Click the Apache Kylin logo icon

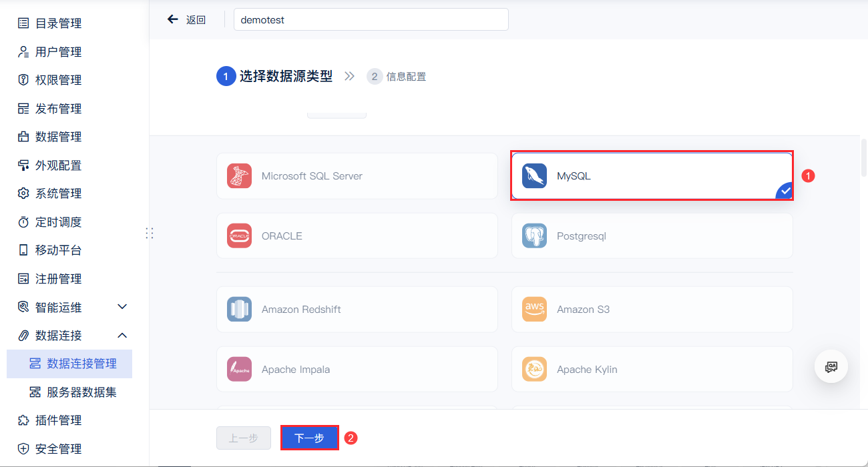[534, 370]
